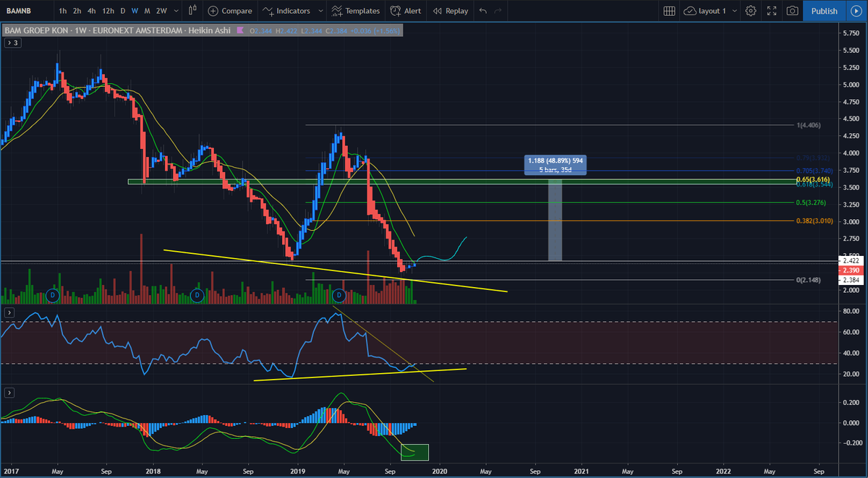
Task: Take a chart snapshot with camera icon
Action: (x=793, y=11)
